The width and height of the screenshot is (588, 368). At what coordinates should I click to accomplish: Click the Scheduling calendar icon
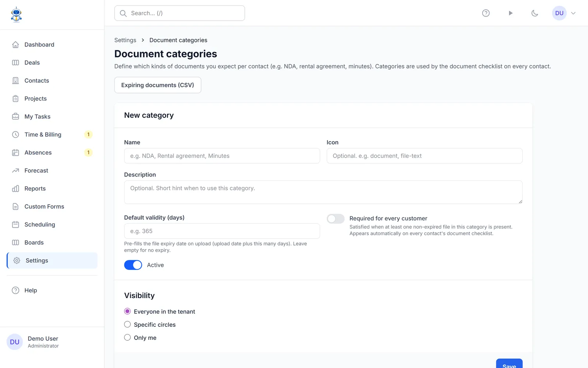click(x=15, y=224)
